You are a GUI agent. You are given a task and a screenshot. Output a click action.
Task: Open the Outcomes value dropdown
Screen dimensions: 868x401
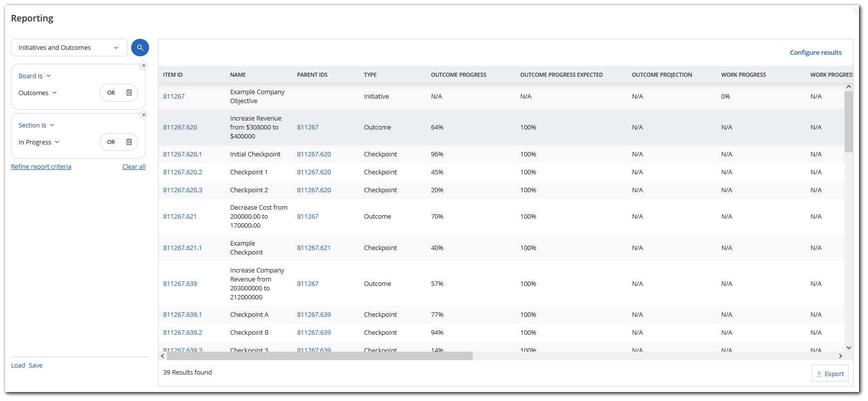[x=38, y=93]
